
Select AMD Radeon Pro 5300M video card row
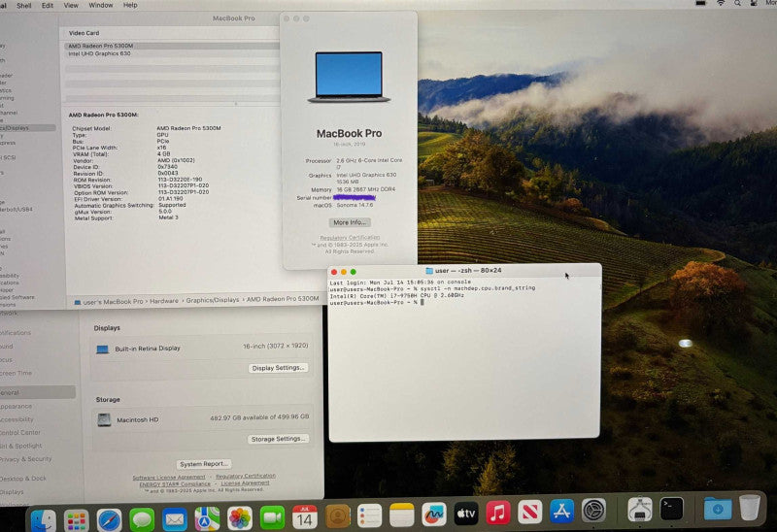(x=171, y=46)
